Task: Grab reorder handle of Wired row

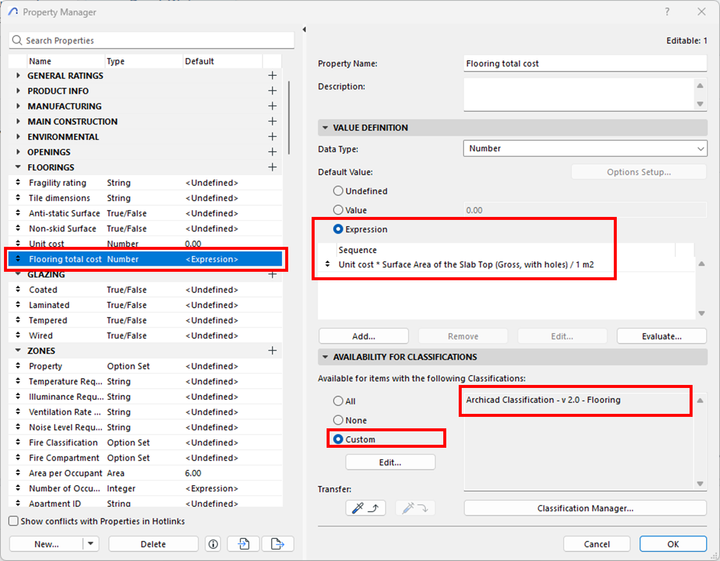Action: 18,335
